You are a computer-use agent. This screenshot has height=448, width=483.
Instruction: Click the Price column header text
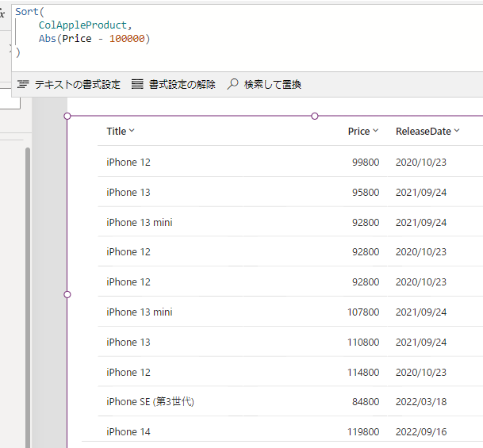(x=358, y=131)
